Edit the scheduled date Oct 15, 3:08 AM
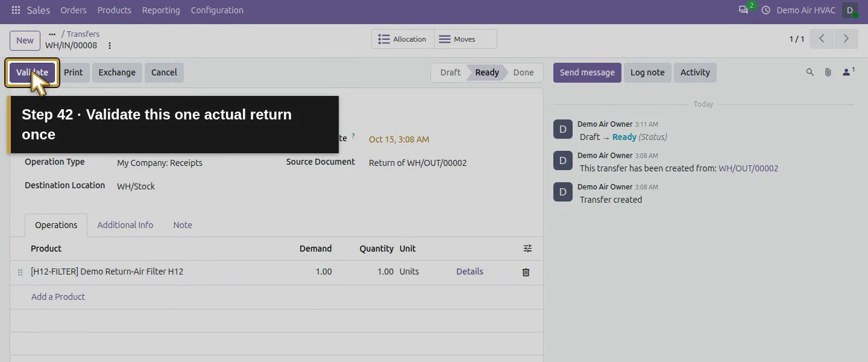This screenshot has width=868, height=362. 399,139
